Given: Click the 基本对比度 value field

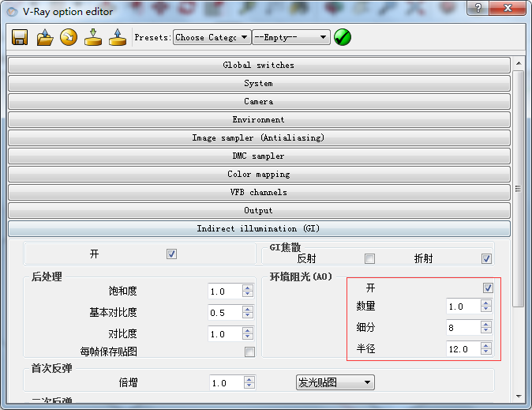Looking at the screenshot, I should (x=225, y=313).
